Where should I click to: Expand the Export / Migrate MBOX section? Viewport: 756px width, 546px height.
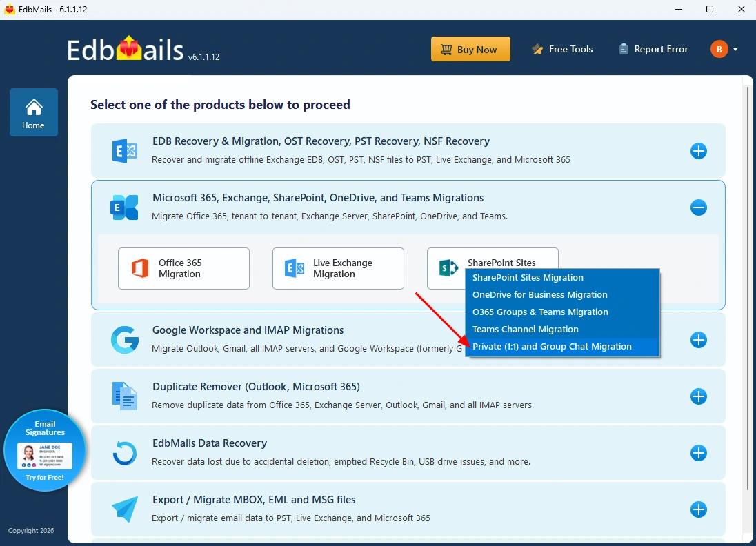698,509
